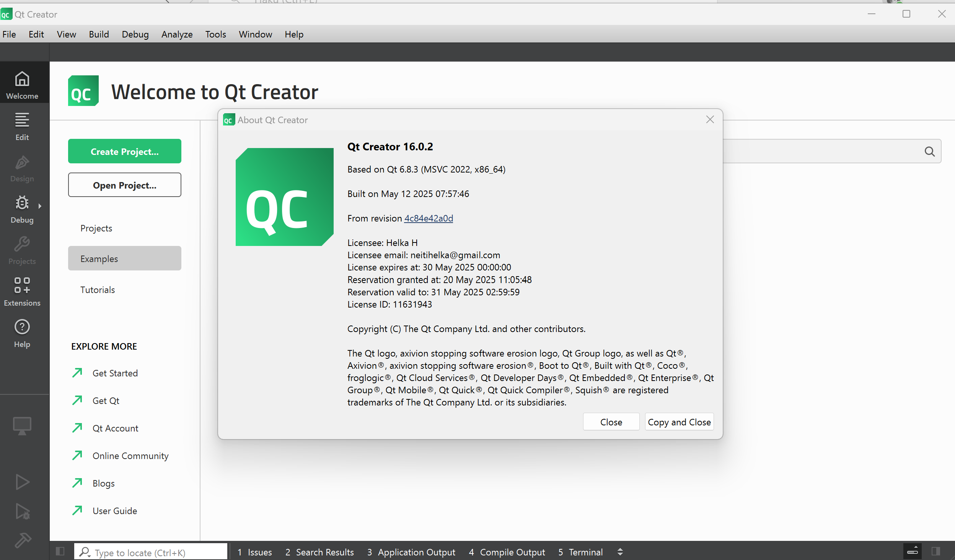
Task: Open the Build menu
Action: tap(99, 34)
